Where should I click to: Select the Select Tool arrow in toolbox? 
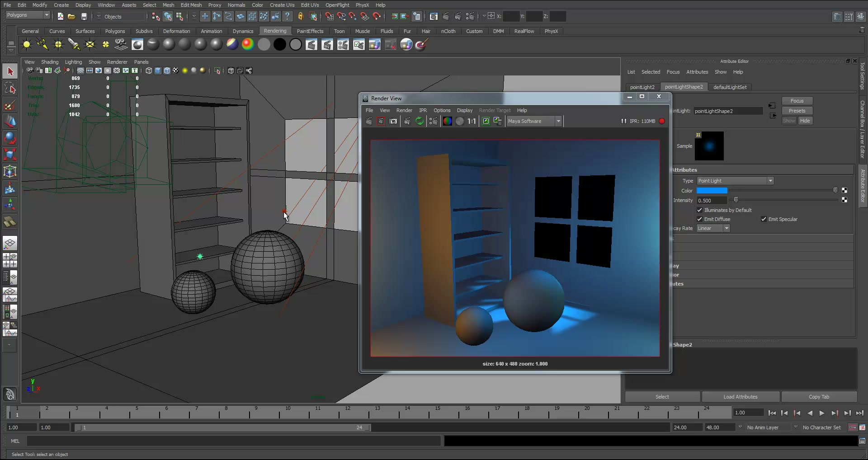[x=10, y=71]
